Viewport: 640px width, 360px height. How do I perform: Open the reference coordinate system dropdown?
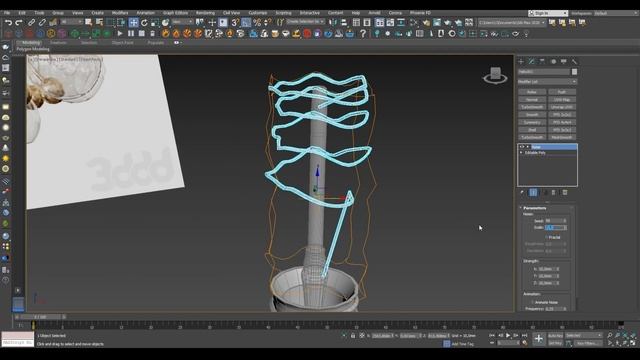182,22
